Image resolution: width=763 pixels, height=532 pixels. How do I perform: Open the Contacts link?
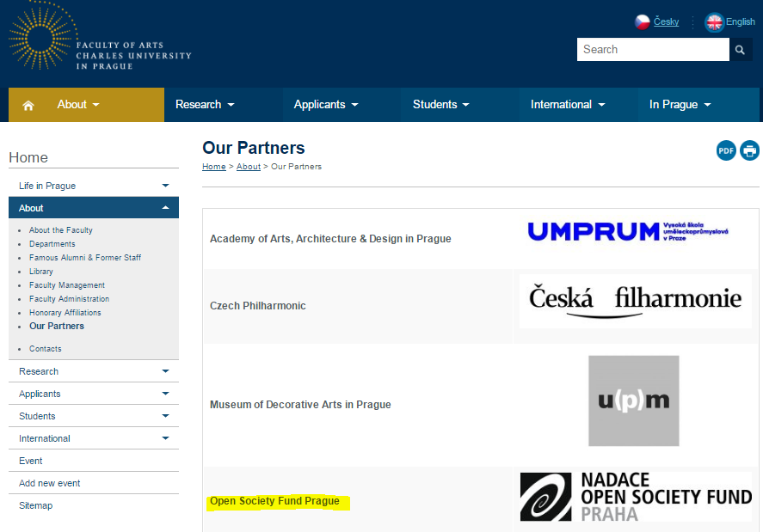point(46,349)
